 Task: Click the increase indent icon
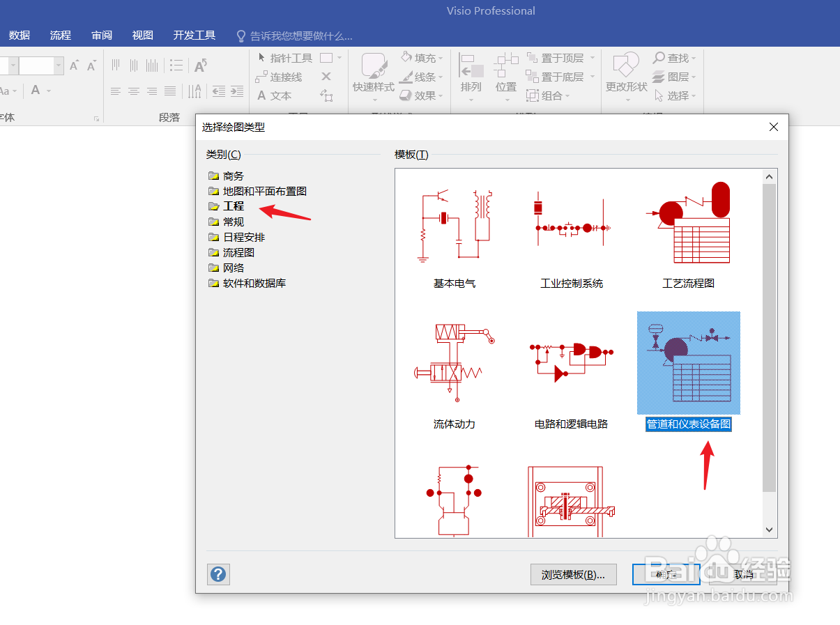237,91
